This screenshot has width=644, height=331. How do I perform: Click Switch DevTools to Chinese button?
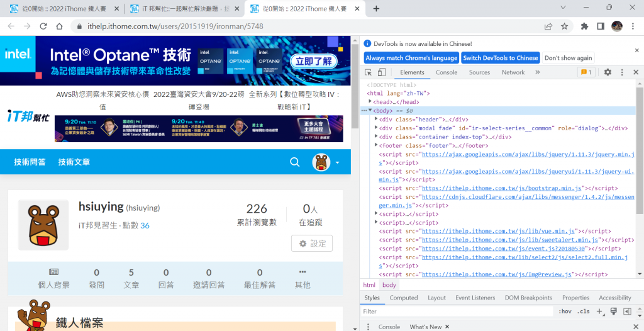[x=500, y=58]
